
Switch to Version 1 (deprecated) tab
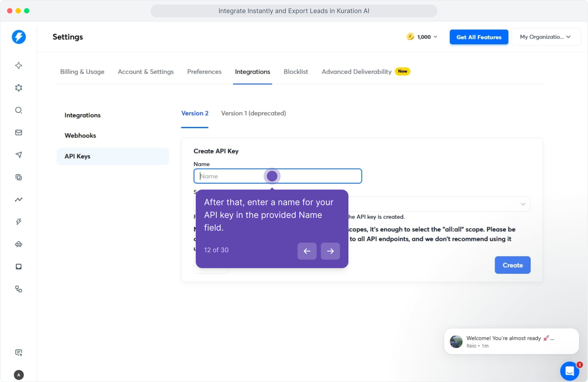point(253,113)
